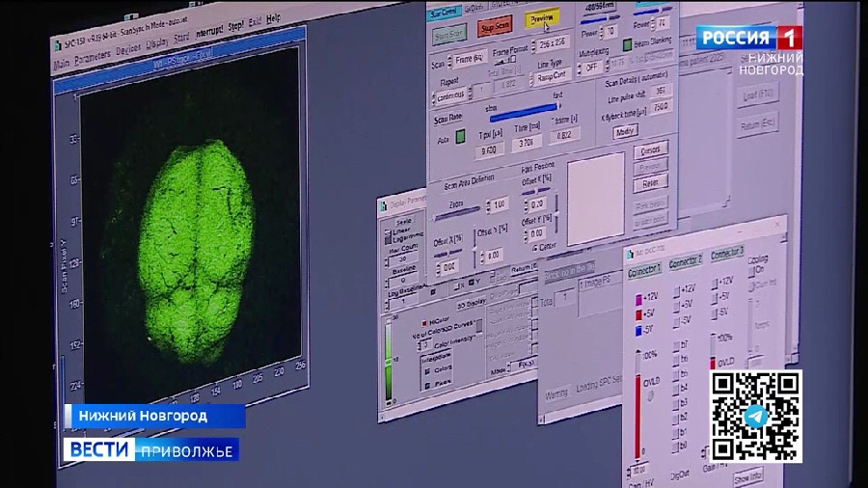
Task: Toggle the green Auto scan rate box
Action: coord(460,138)
